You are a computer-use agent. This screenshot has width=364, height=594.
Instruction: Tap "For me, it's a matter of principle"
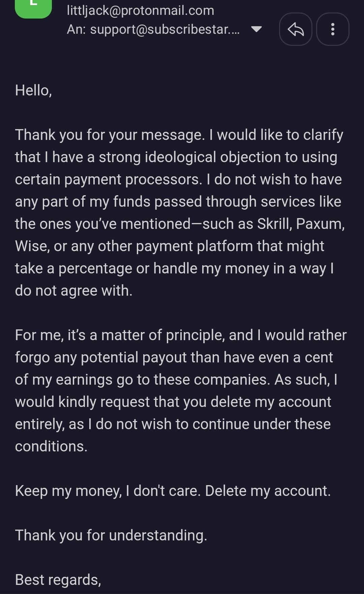(120, 335)
